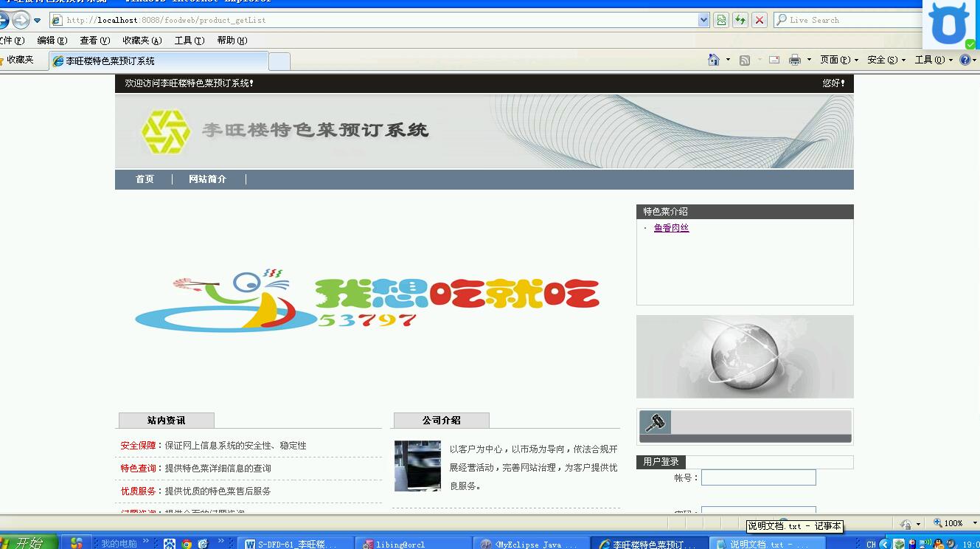The height and width of the screenshot is (549, 980).
Task: Open the 编辑(E) menu
Action: (x=52, y=41)
